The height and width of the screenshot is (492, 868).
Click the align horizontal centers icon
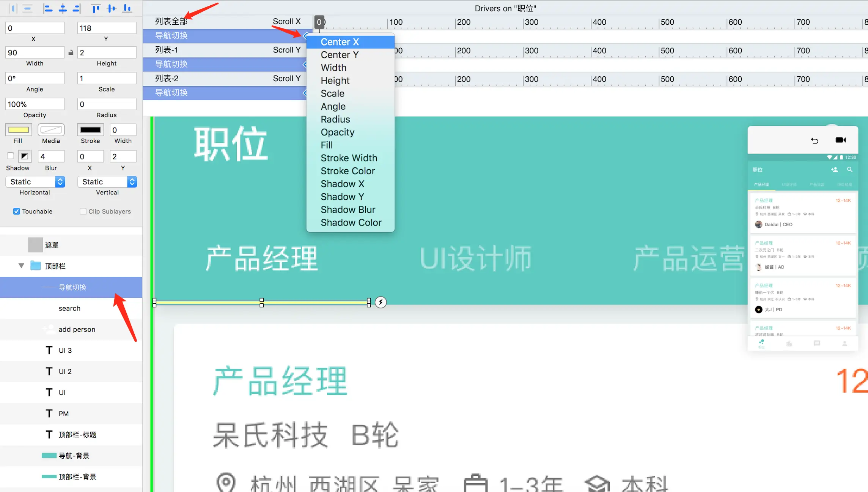[63, 8]
